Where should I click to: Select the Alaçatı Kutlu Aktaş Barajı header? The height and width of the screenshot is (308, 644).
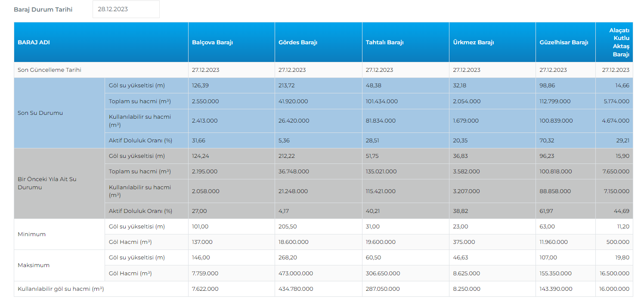click(x=619, y=43)
